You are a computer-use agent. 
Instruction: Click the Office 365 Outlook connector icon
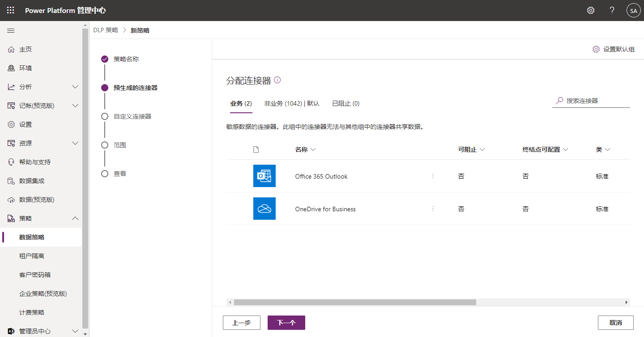264,176
